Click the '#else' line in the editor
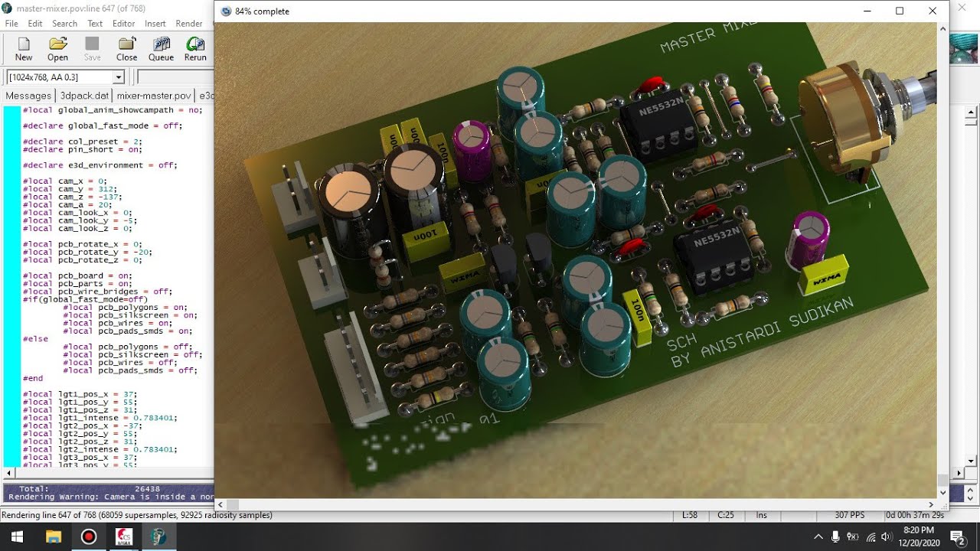The width and height of the screenshot is (980, 551). click(35, 338)
